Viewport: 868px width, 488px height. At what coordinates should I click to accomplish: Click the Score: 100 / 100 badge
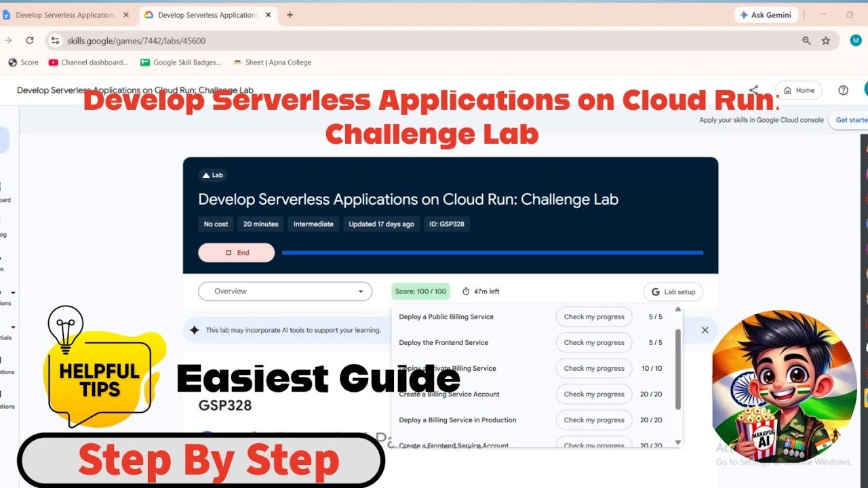tap(420, 291)
